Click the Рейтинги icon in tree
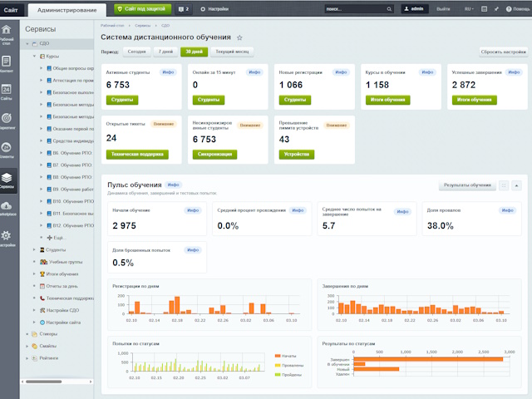Viewport: 532px width, 399px height. [34, 358]
